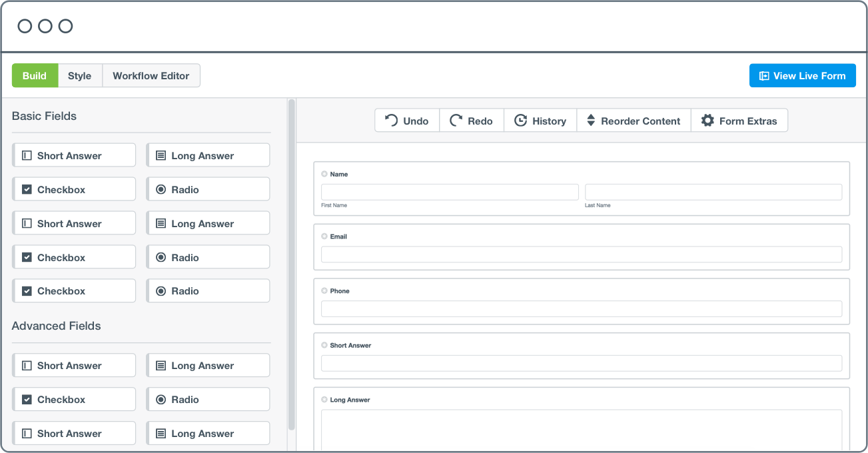Viewport: 868px width, 453px height.
Task: Click the circle icon beside the Phone label
Action: (324, 290)
